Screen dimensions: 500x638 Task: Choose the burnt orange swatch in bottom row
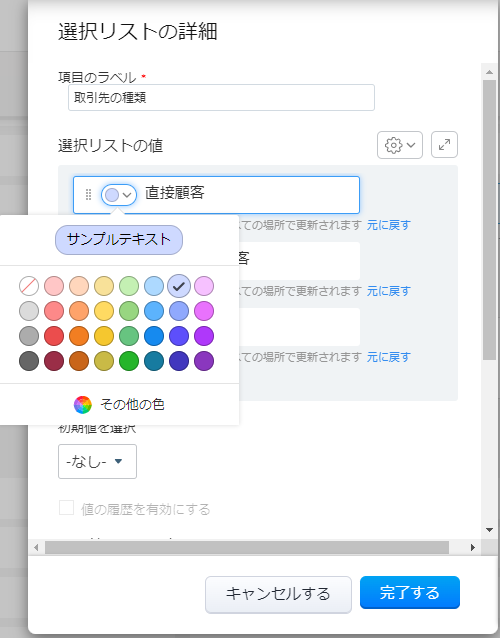[79, 361]
